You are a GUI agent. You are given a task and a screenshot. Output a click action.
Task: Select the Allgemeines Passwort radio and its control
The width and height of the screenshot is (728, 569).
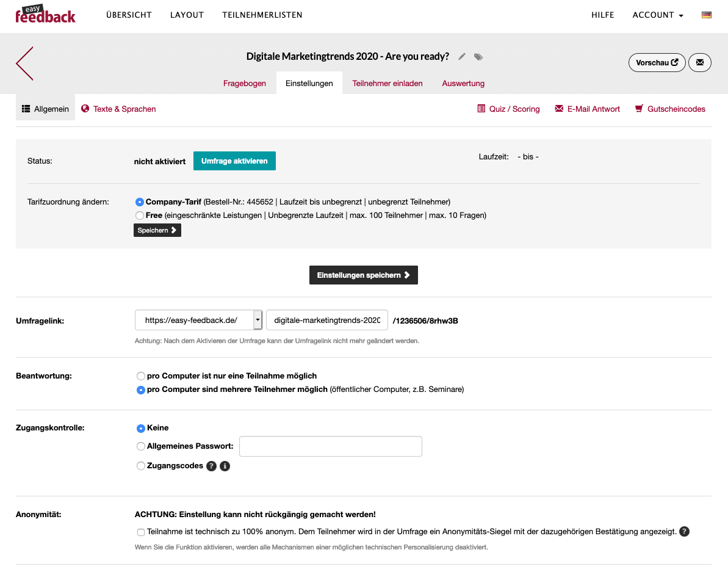click(x=141, y=446)
